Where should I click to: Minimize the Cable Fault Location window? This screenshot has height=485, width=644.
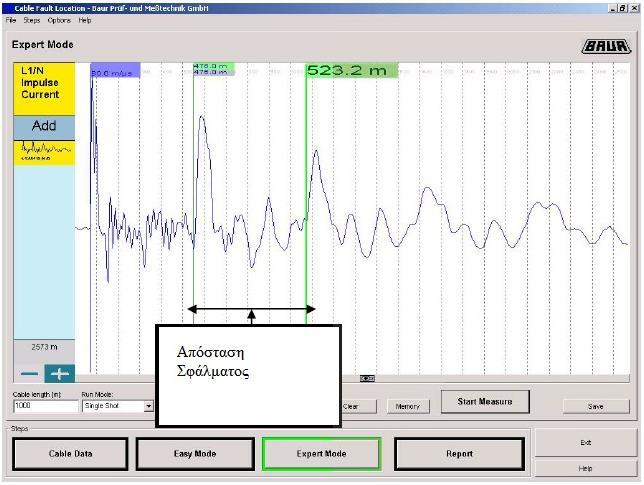click(614, 8)
